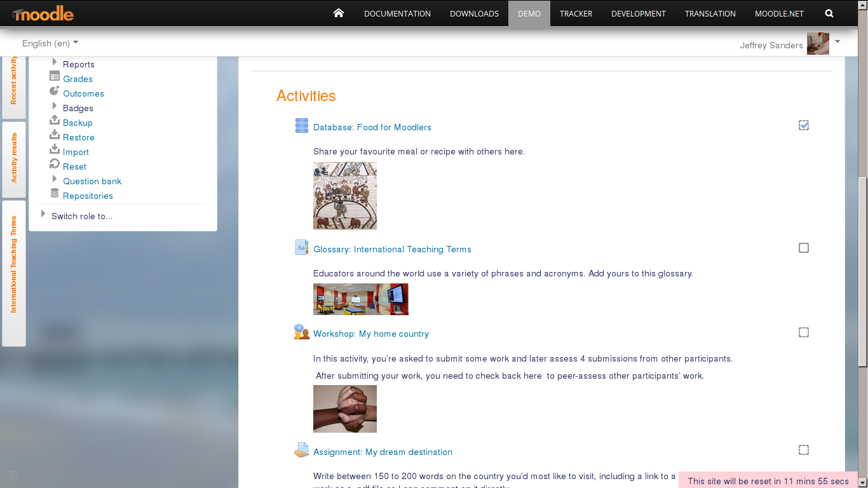This screenshot has width=868, height=488.
Task: Open Database: Food for Moodlers link
Action: [x=372, y=127]
